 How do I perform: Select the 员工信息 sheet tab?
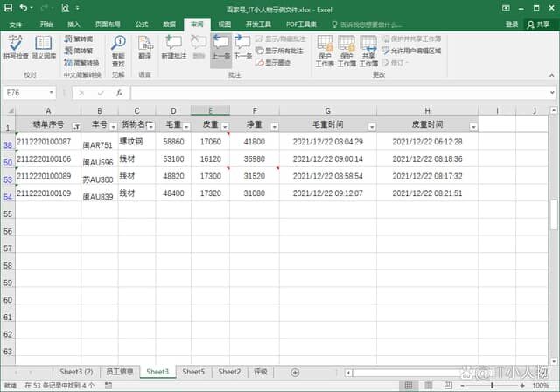(x=119, y=372)
